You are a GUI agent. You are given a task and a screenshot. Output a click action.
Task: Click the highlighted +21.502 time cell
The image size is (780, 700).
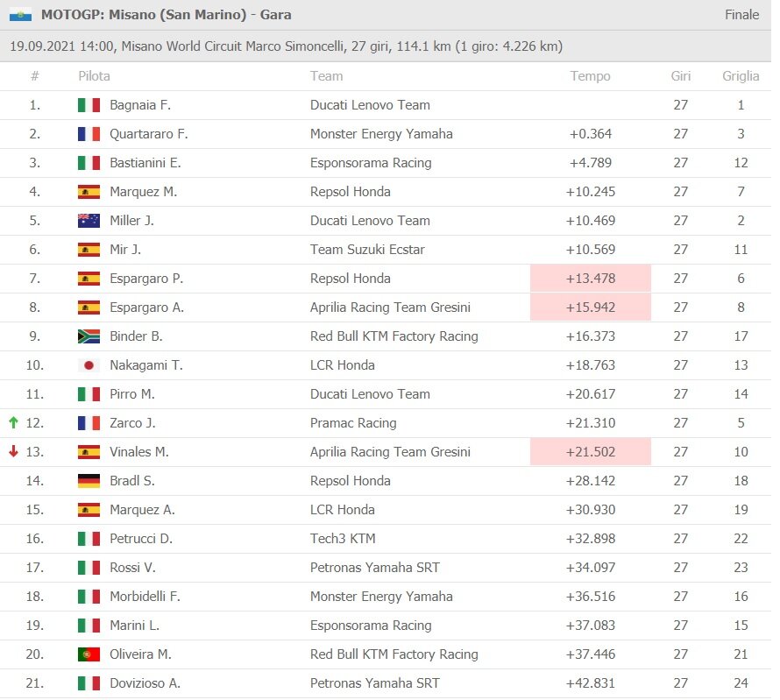click(591, 452)
